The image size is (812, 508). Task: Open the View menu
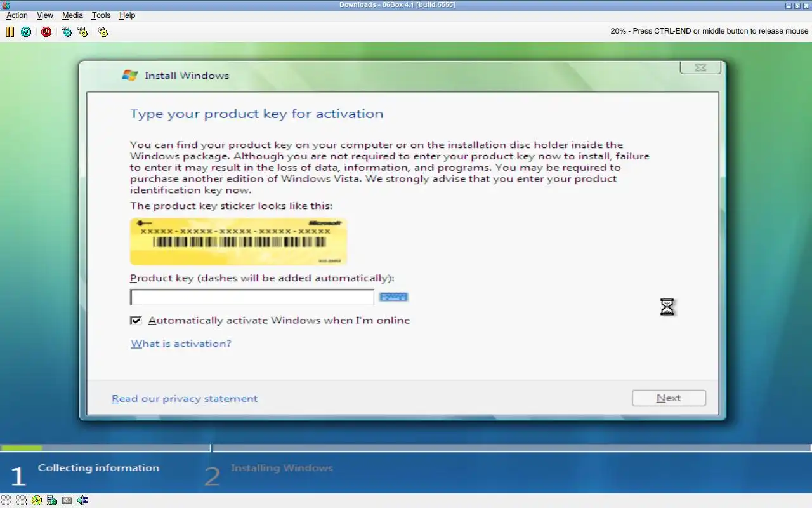[x=45, y=15]
